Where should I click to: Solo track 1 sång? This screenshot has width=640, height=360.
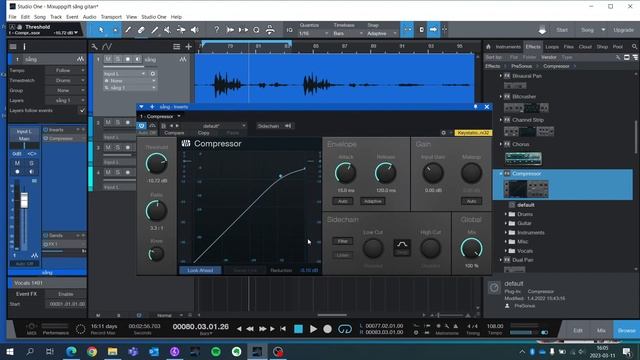point(118,59)
